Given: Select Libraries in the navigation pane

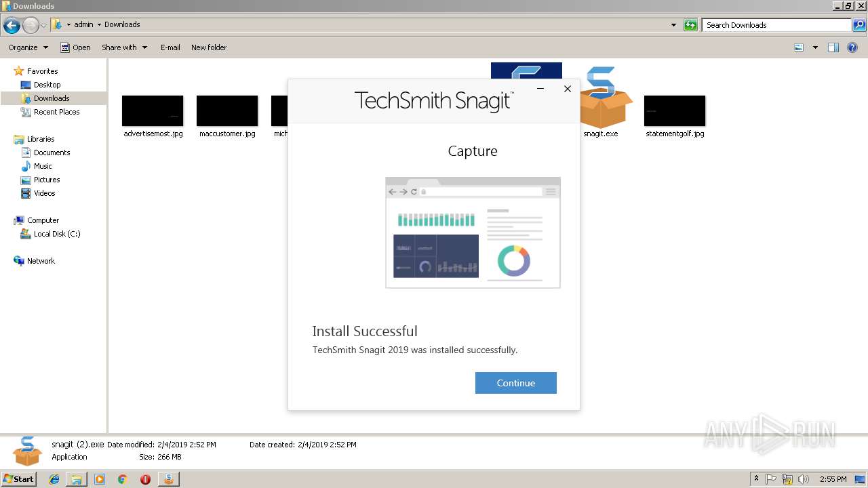Looking at the screenshot, I should pos(41,139).
